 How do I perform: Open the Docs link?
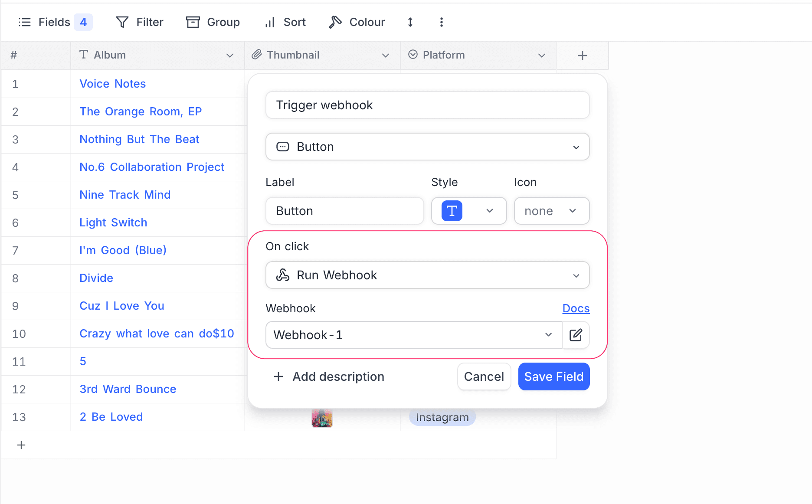pyautogui.click(x=576, y=308)
